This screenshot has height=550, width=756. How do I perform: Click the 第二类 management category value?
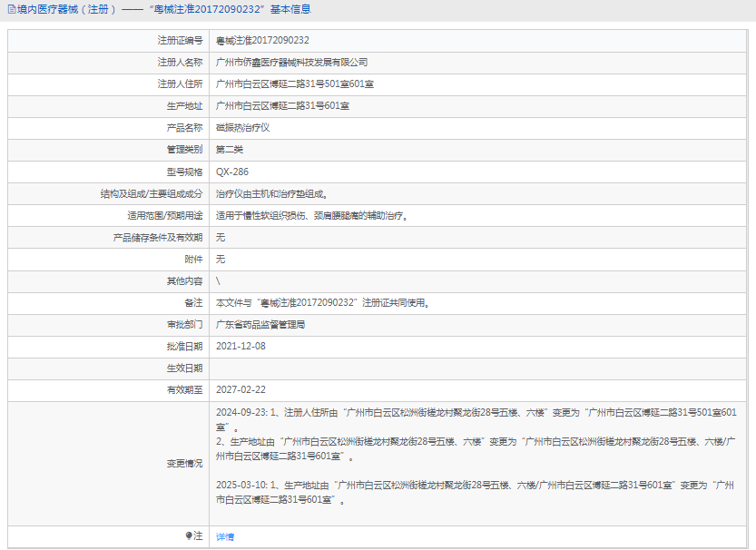[x=230, y=150]
